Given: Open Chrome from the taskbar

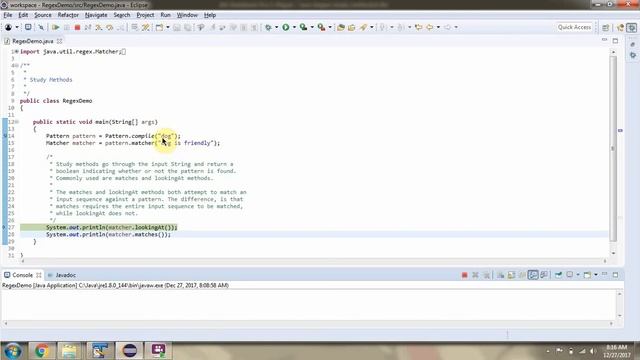Looking at the screenshot, I should pyautogui.click(x=41, y=351).
